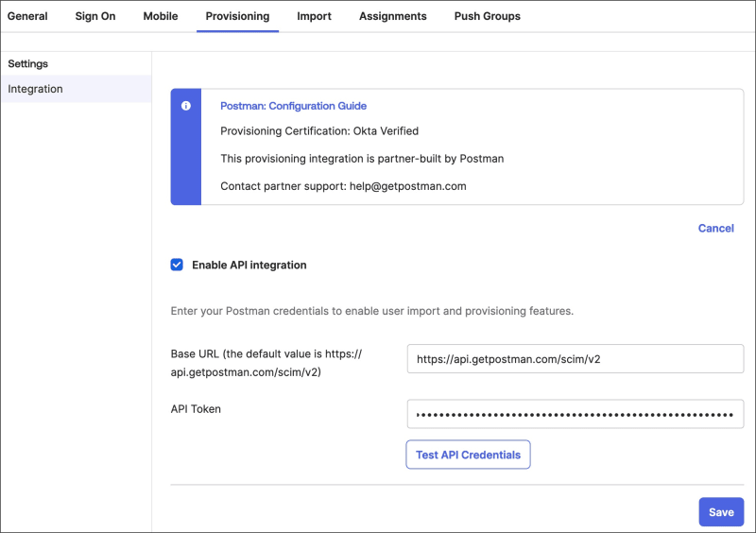This screenshot has width=756, height=533.
Task: Switch to the Sign On tab
Action: [x=95, y=16]
